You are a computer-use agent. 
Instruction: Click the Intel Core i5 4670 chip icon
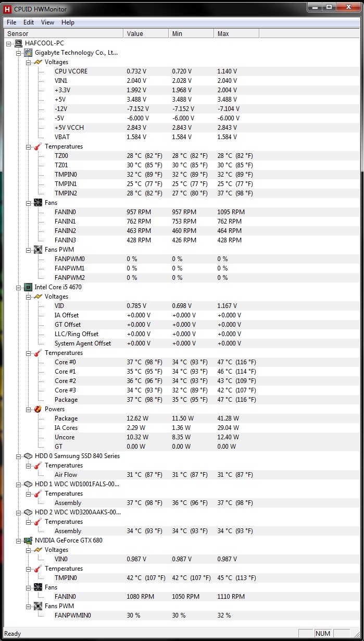click(28, 287)
